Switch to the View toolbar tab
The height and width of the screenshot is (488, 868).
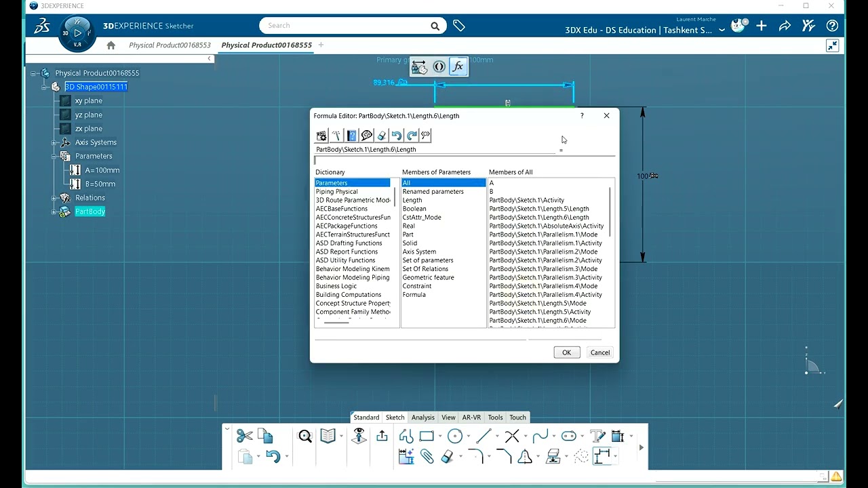448,418
